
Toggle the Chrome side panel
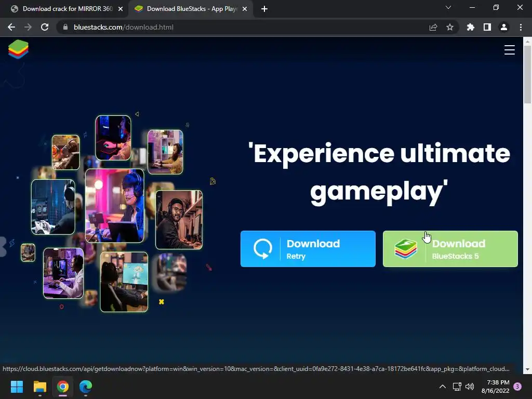pyautogui.click(x=487, y=27)
